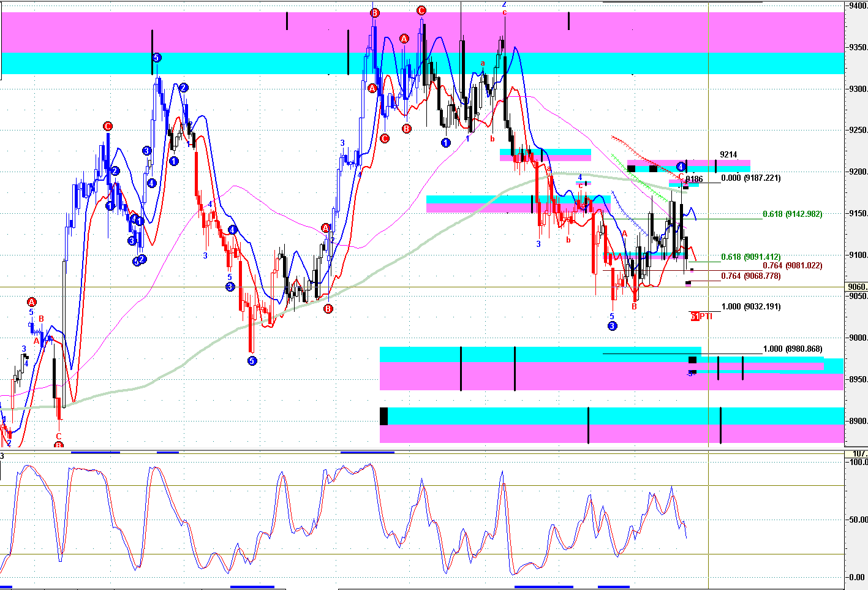Click the 9400 label on the price axis
This screenshot has width=868, height=590.
pyautogui.click(x=857, y=6)
